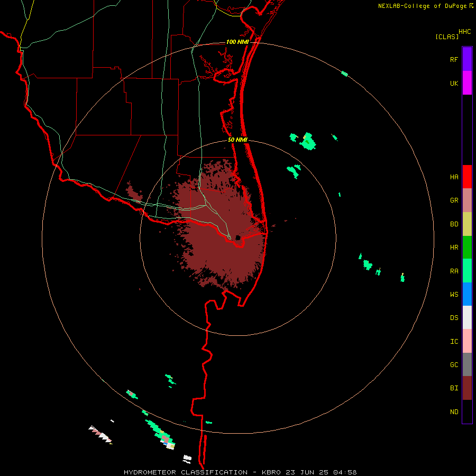Viewport: 476px width, 476px height.
Task: Click the IC legend label
Action: 454,342
